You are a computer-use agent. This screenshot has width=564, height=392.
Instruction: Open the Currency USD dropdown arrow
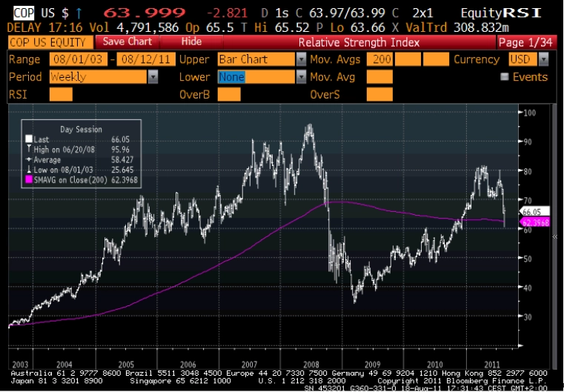click(x=544, y=59)
